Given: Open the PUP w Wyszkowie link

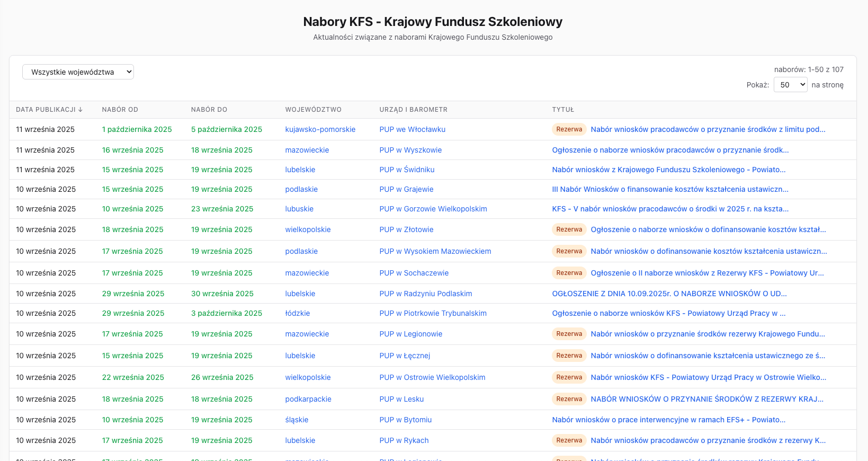Looking at the screenshot, I should pyautogui.click(x=410, y=150).
